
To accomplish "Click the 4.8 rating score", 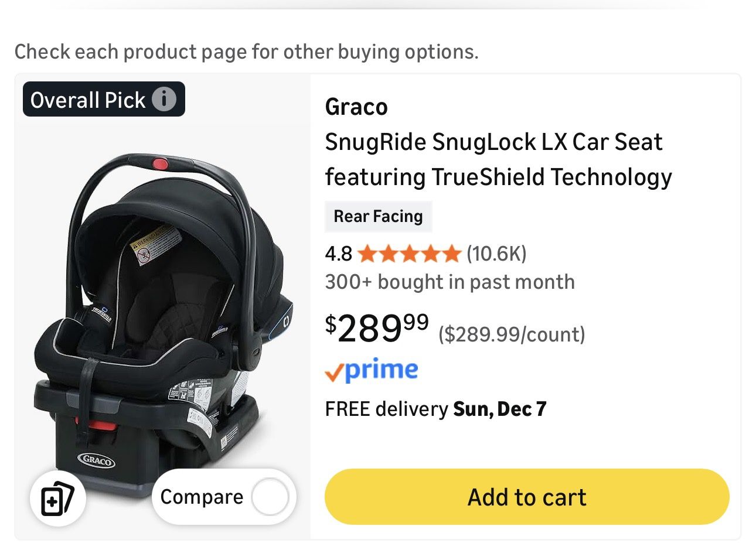I will pyautogui.click(x=338, y=254).
